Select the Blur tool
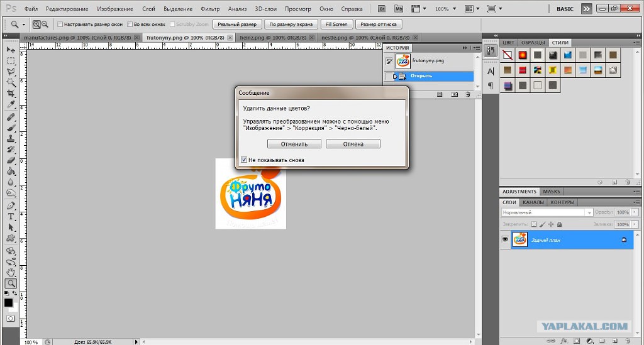 [11, 182]
